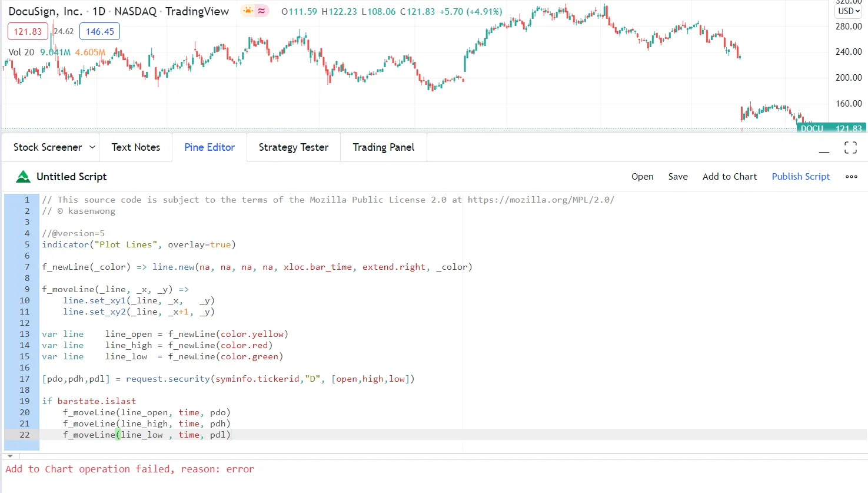Go to the Strategy Tester tab
Image resolution: width=868 pixels, height=493 pixels.
(x=294, y=147)
